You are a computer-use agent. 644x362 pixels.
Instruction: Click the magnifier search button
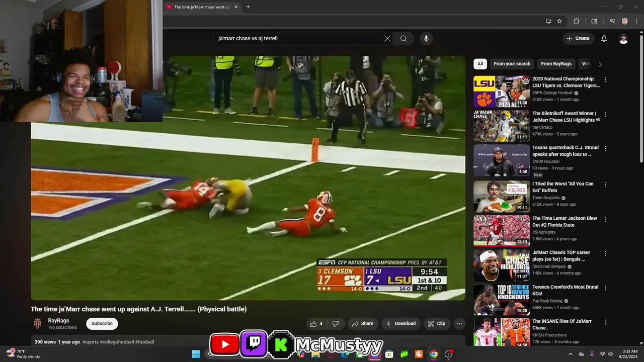(x=404, y=38)
